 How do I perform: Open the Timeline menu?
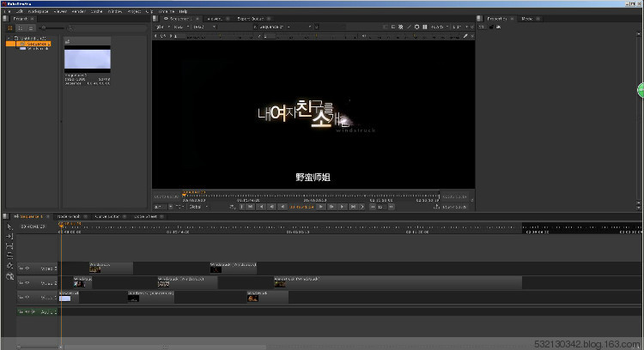click(x=166, y=11)
